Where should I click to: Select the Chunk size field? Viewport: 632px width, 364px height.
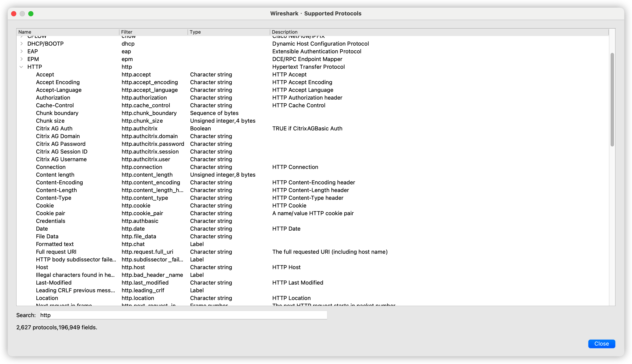tap(312, 121)
